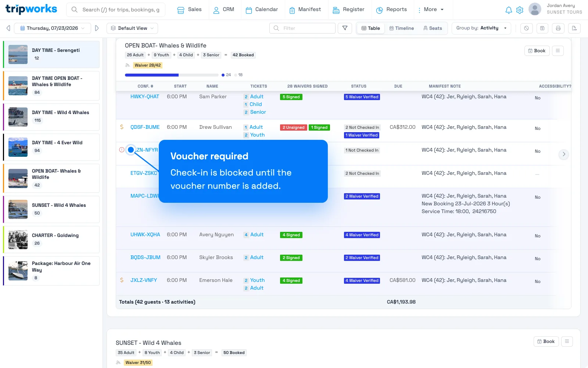Select the Table view toggle
Screen dimensions: 588x368
(371, 28)
